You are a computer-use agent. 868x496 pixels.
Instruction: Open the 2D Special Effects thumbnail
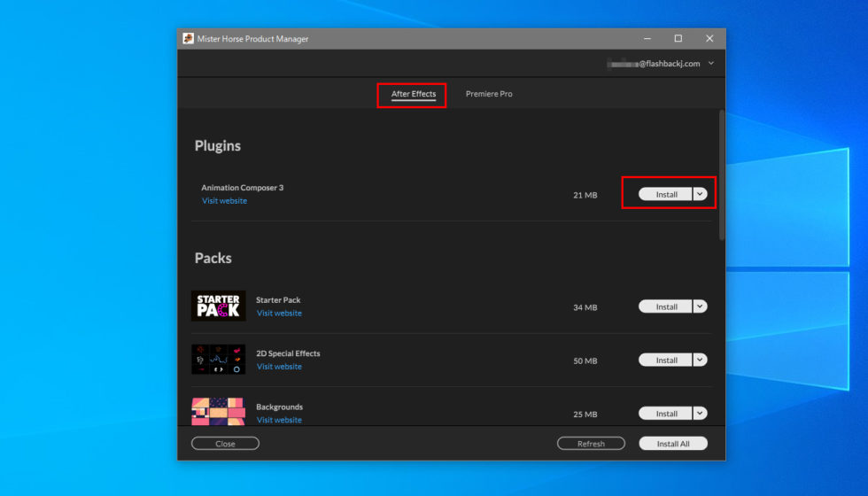pyautogui.click(x=219, y=360)
